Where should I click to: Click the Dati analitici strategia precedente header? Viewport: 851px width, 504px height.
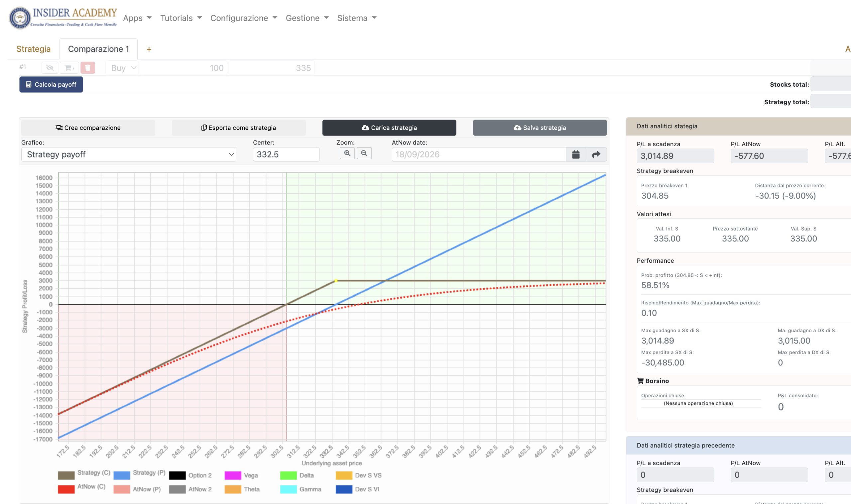pos(739,445)
